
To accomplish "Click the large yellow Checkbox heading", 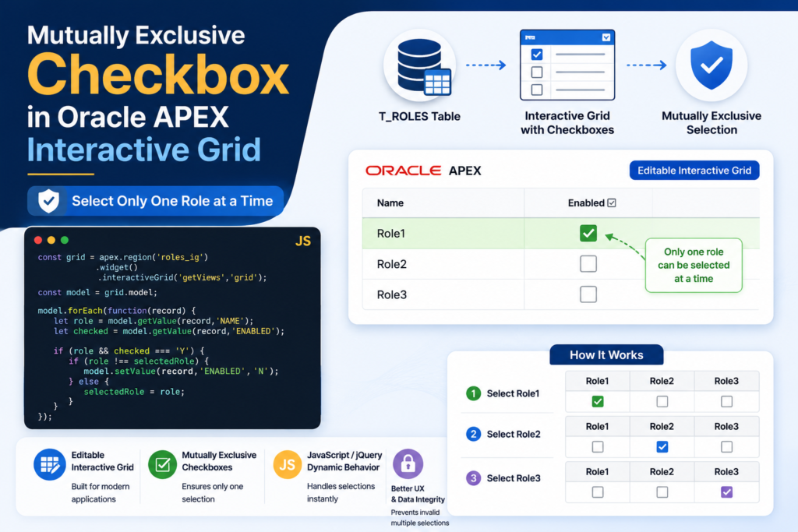I will tap(158, 75).
